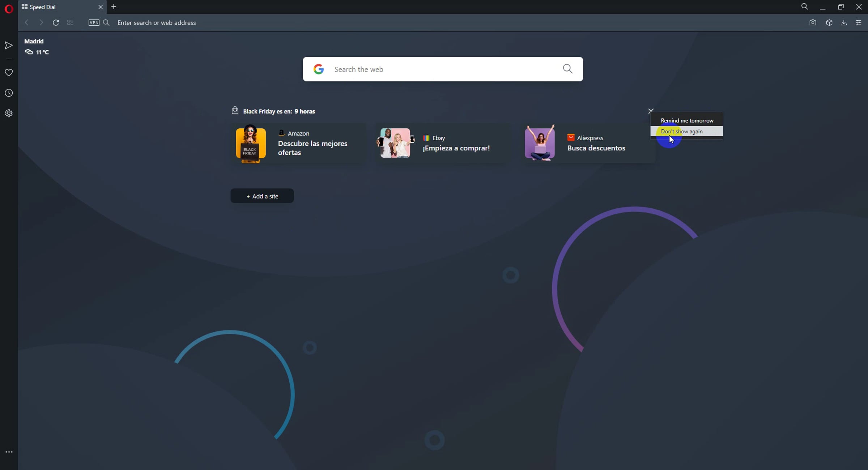This screenshot has width=868, height=470.
Task: Open the Search in tabs magnifier
Action: [x=804, y=7]
